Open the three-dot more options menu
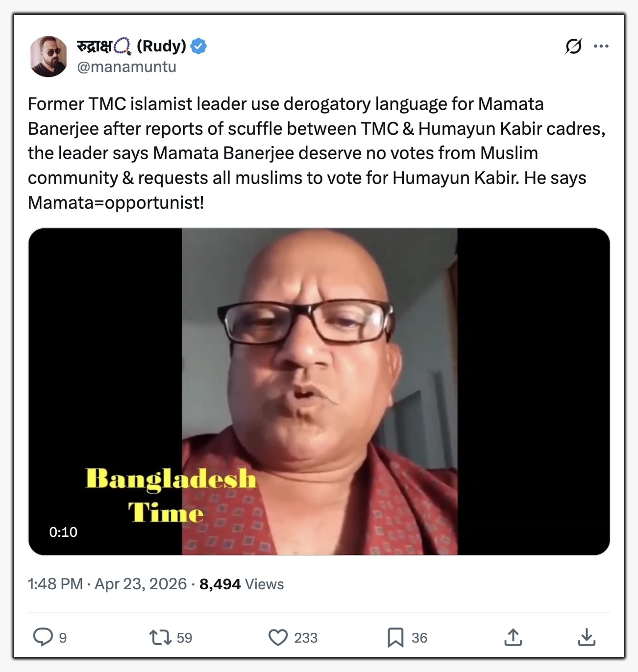This screenshot has width=638, height=672. pyautogui.click(x=601, y=46)
